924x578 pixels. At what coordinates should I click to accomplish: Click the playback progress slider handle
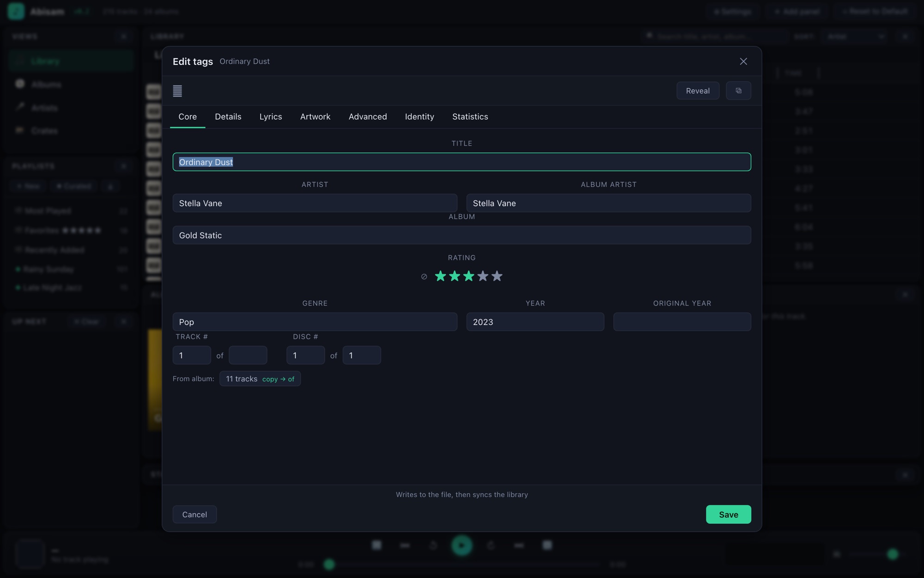click(329, 565)
